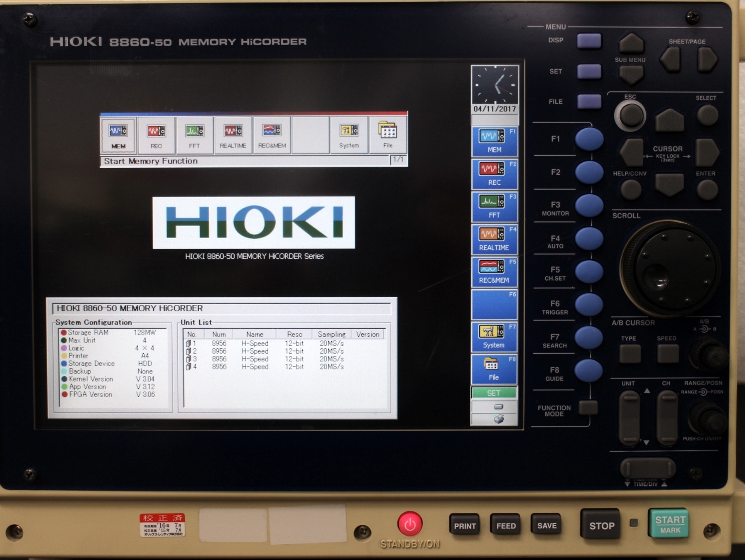Screen dimensions: 745x560
Task: Push the PRINT key
Action: (464, 526)
